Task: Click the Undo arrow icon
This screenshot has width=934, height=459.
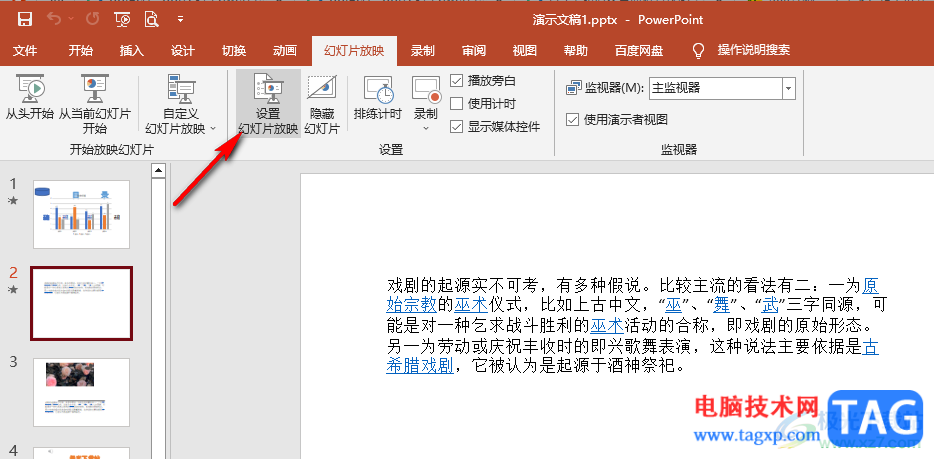Action: (x=54, y=20)
